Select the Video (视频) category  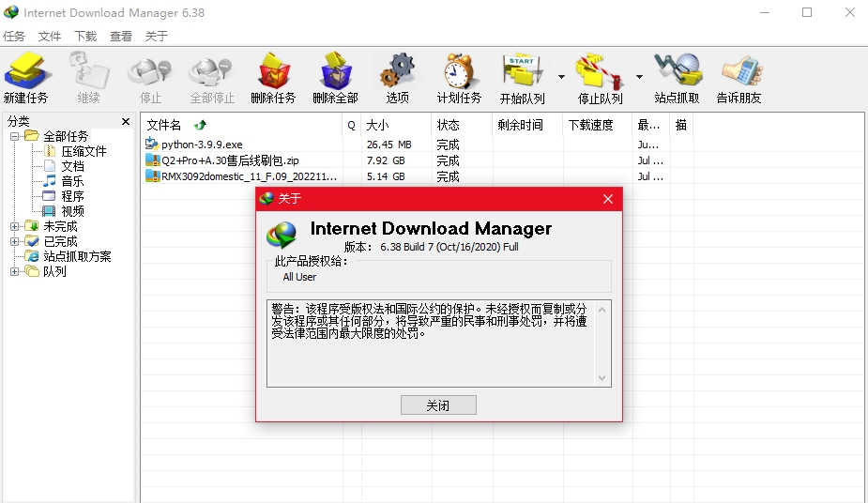click(72, 211)
